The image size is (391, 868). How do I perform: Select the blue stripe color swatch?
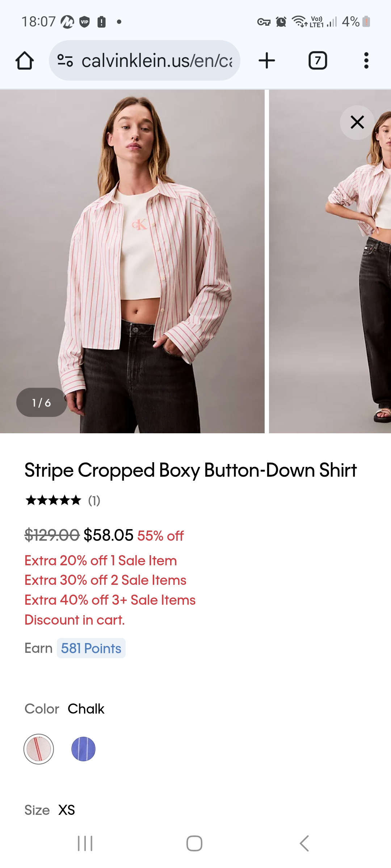tap(83, 749)
